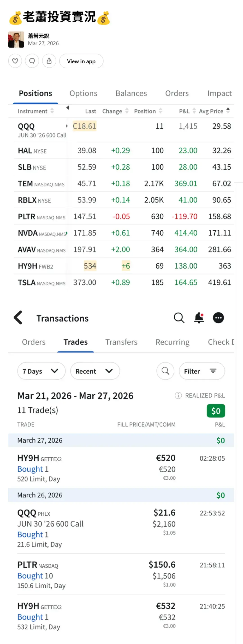243x644 pixels.
Task: Open the 7 Days period dropdown
Action: tap(41, 371)
